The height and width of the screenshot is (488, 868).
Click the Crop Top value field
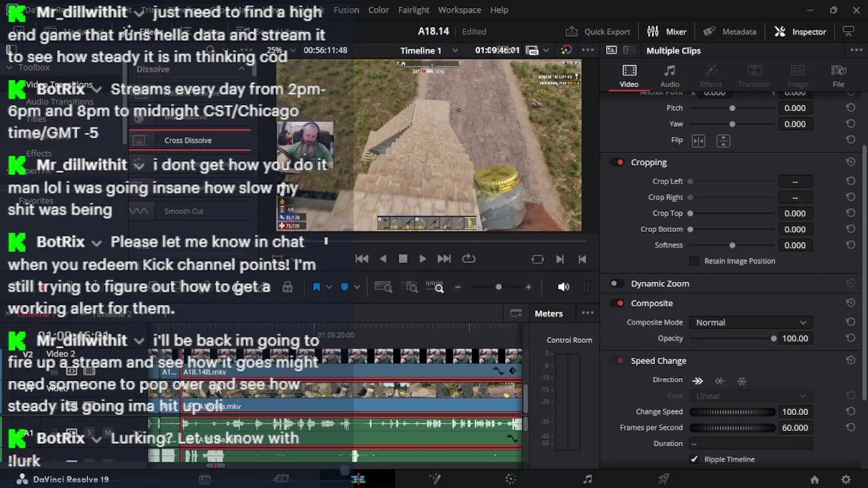pos(795,213)
